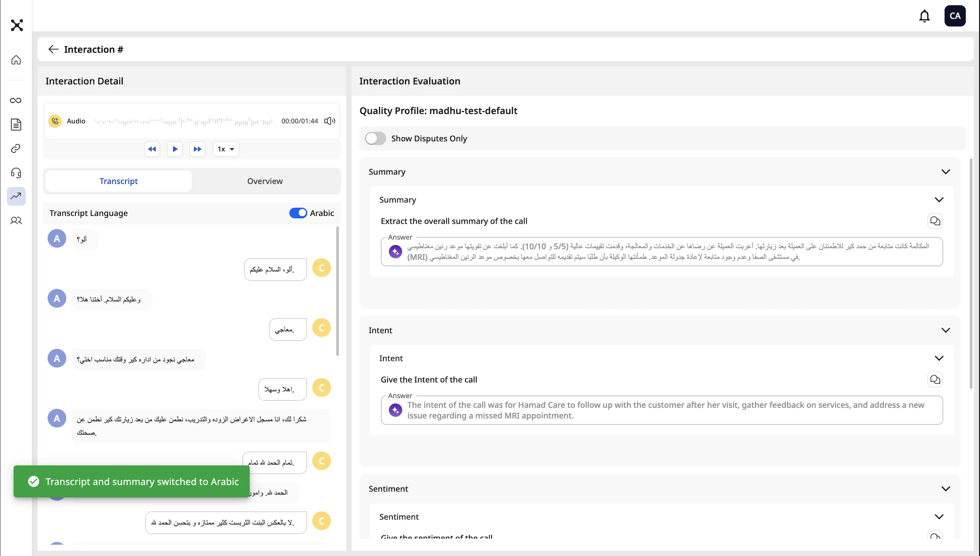Viewport: 980px width, 556px height.
Task: Click the AI sparkle icon in Intent answer
Action: 395,410
